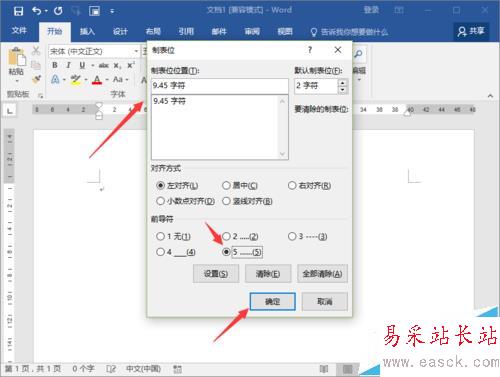Collapse the ribbon chevron
This screenshot has height=377, width=500.
[490, 96]
